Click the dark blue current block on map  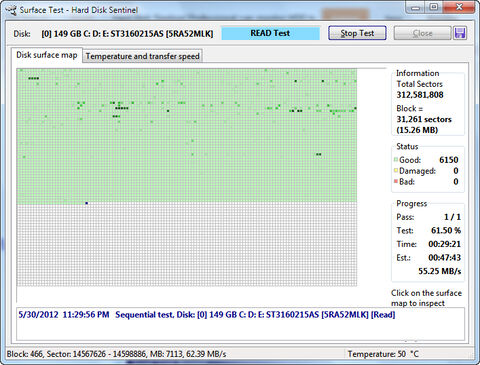87,203
